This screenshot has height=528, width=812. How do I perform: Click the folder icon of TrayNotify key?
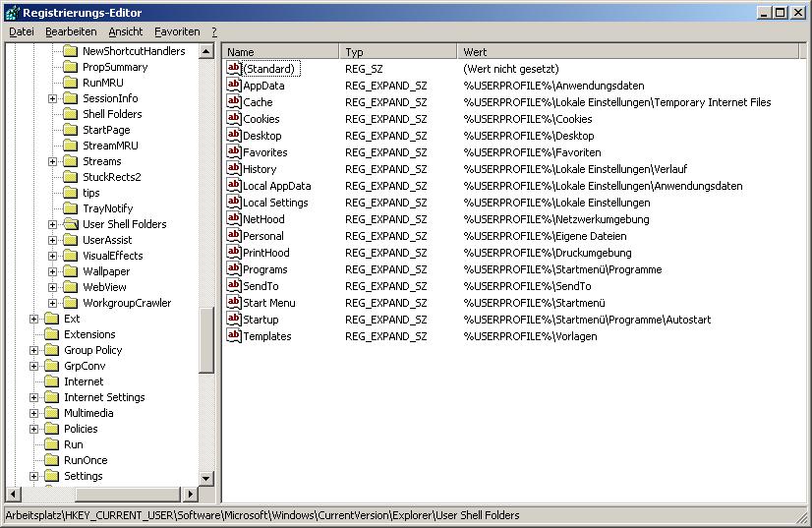70,208
